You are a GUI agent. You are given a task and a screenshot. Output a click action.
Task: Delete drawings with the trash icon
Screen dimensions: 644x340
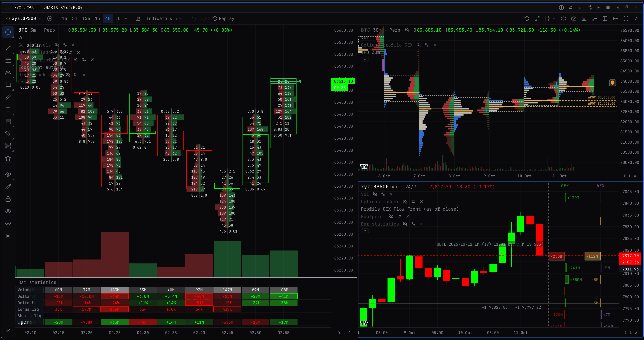click(8, 236)
